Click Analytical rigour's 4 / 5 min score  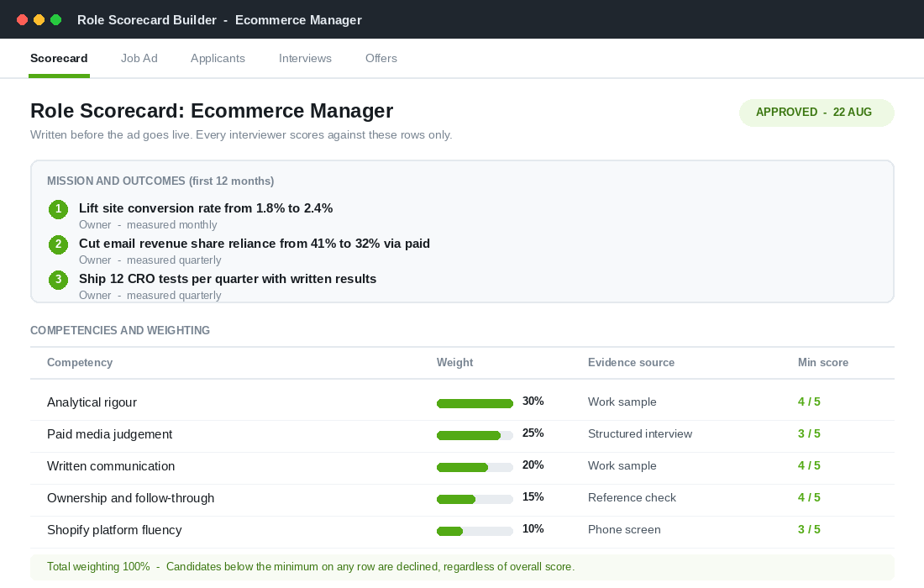pos(809,402)
